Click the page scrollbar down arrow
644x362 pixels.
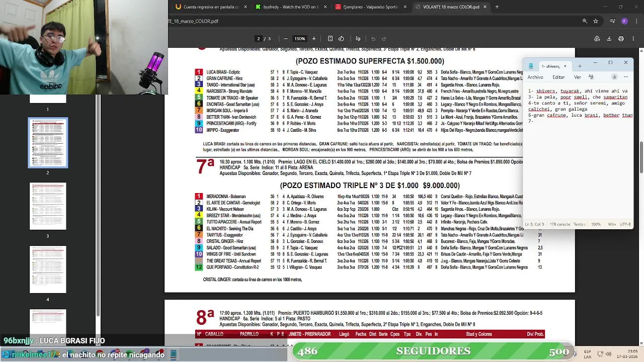pos(641,343)
